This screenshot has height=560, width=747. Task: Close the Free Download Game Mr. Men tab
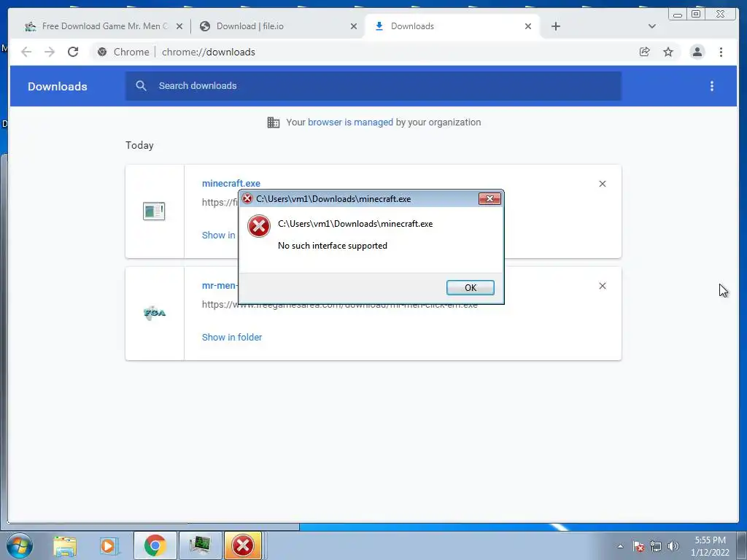coord(179,27)
